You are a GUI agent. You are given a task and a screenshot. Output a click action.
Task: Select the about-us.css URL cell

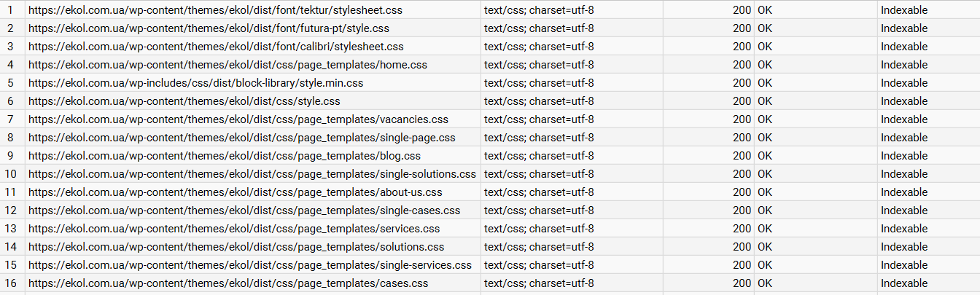pyautogui.click(x=252, y=192)
